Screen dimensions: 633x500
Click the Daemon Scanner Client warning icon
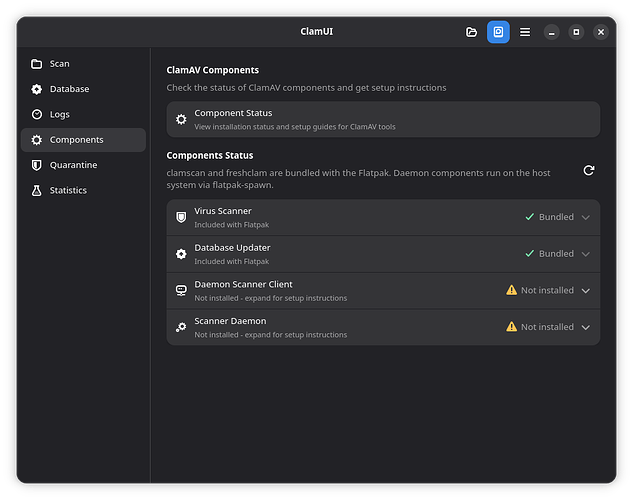pyautogui.click(x=512, y=291)
